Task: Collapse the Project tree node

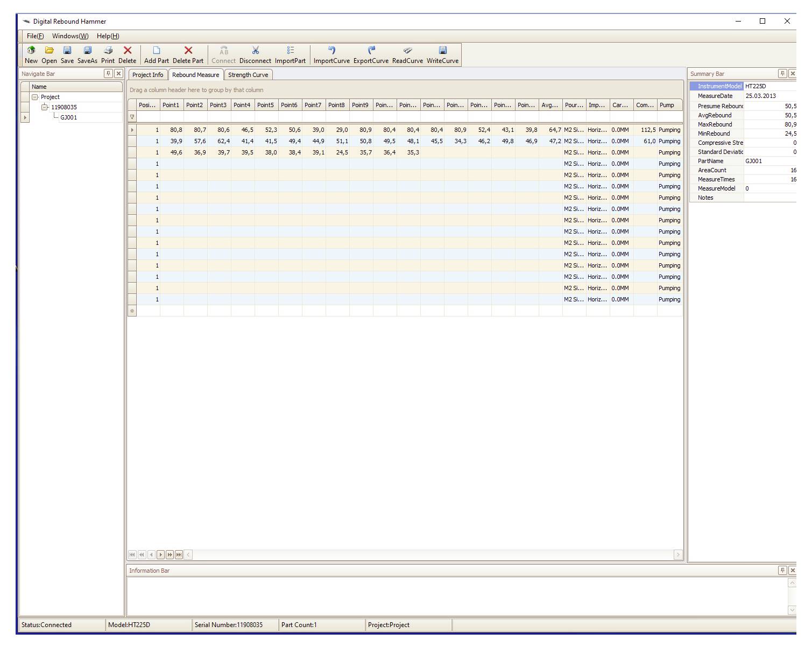Action: pos(35,97)
